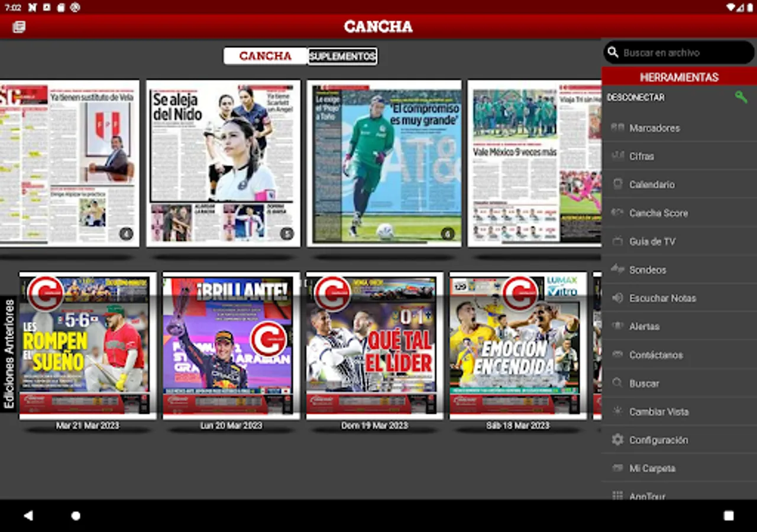Open page thumbnail 'Se aleja del Nido'
The image size is (757, 532).
pyautogui.click(x=224, y=163)
